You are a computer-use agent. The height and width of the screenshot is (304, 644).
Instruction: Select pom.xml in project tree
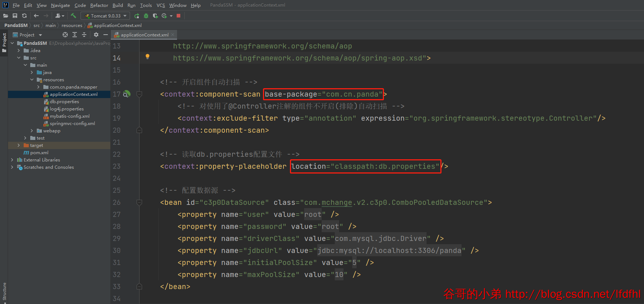[x=39, y=152]
